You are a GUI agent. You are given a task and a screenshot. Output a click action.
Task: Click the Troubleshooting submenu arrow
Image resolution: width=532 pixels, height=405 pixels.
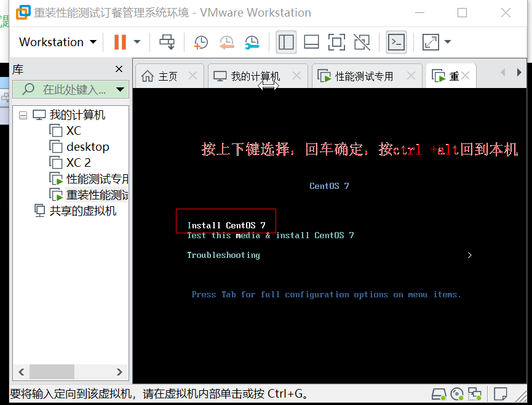(469, 255)
